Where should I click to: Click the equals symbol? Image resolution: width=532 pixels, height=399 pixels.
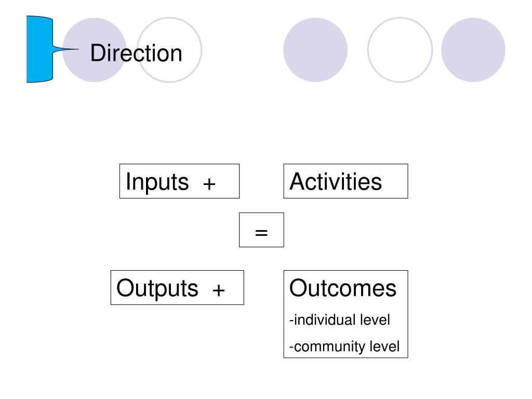click(x=261, y=233)
